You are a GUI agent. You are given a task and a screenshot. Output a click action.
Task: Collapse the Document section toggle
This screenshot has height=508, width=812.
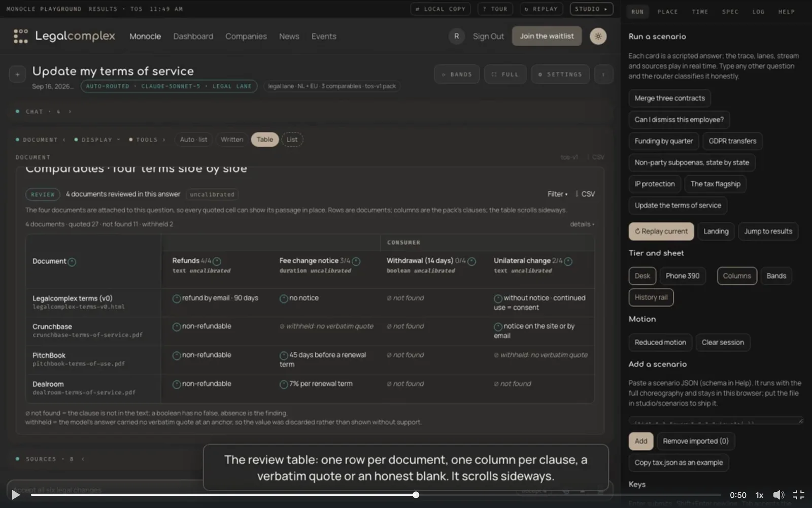(x=41, y=140)
